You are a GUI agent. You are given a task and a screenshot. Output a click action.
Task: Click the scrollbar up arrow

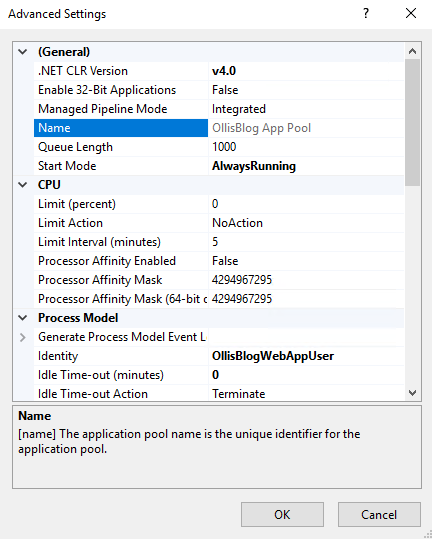[x=412, y=51]
